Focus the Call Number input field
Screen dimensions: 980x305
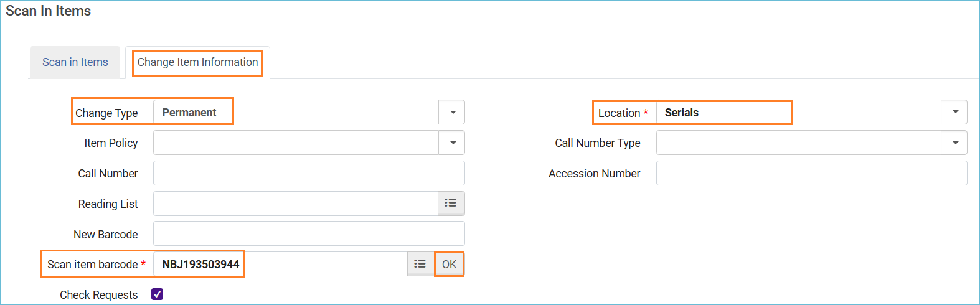(x=309, y=173)
